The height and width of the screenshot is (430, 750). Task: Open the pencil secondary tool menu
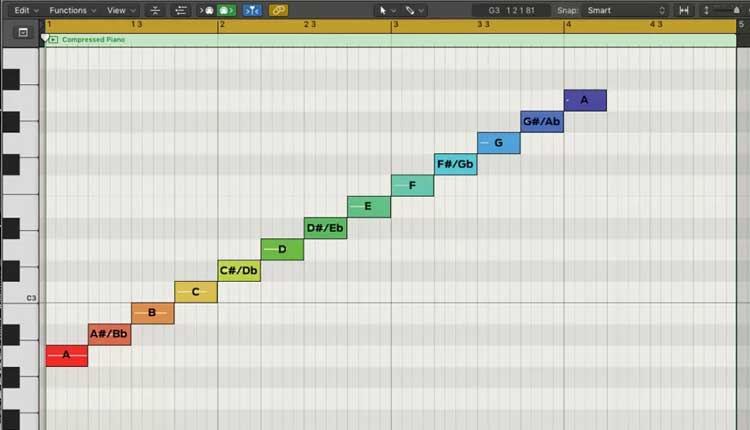[x=414, y=10]
